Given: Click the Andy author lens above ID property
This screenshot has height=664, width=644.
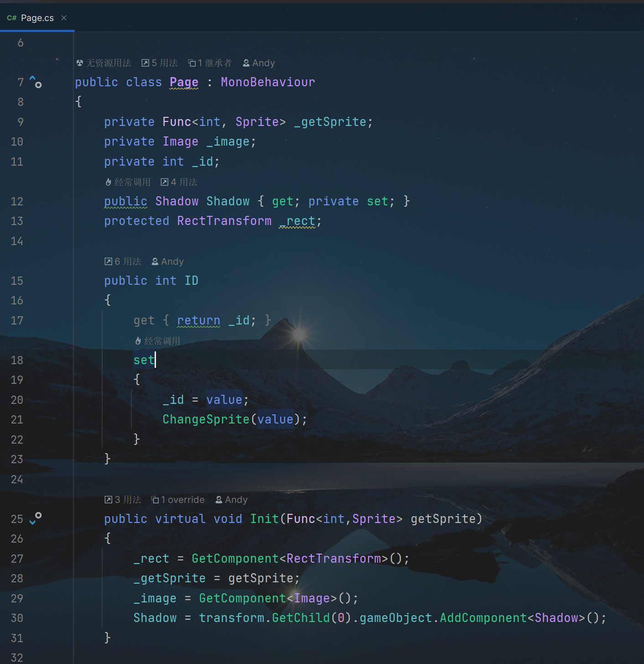Looking at the screenshot, I should pos(168,261).
